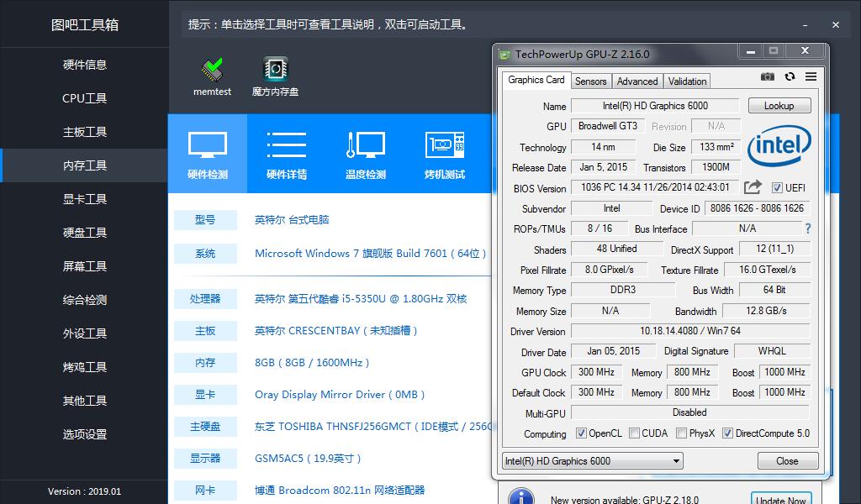Toggle the PhysX checkbox
This screenshot has height=504, width=861.
point(681,433)
